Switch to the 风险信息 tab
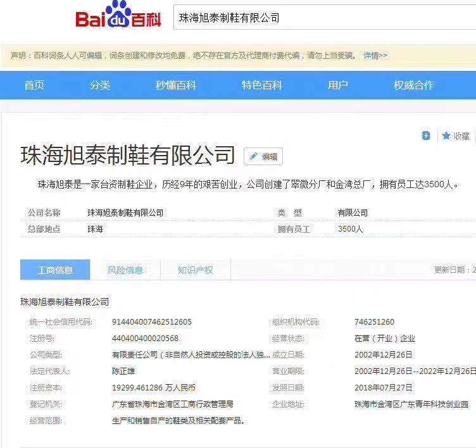 125,270
